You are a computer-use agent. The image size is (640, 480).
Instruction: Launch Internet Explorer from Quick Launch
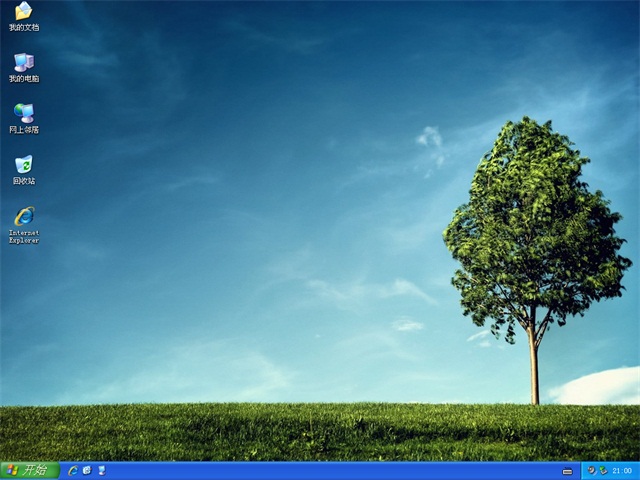tap(73, 470)
